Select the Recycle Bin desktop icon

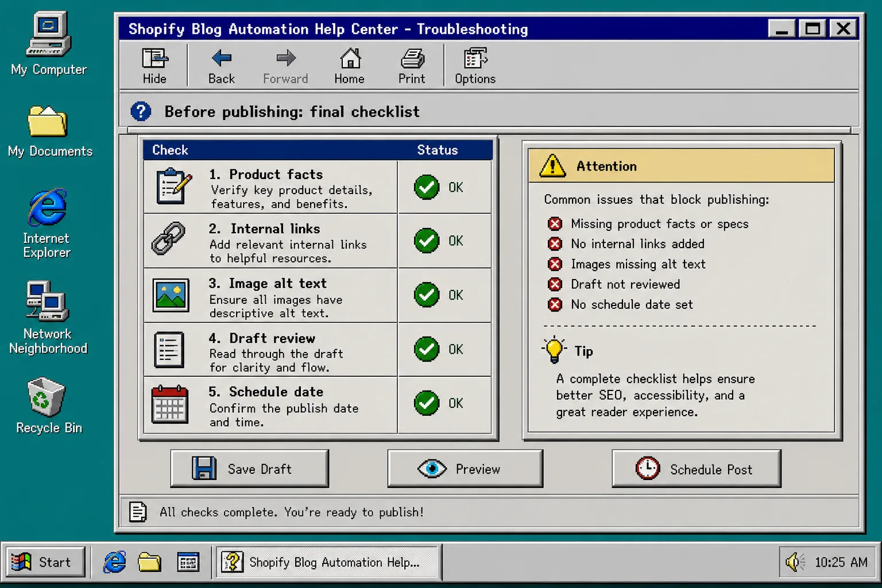coord(49,406)
